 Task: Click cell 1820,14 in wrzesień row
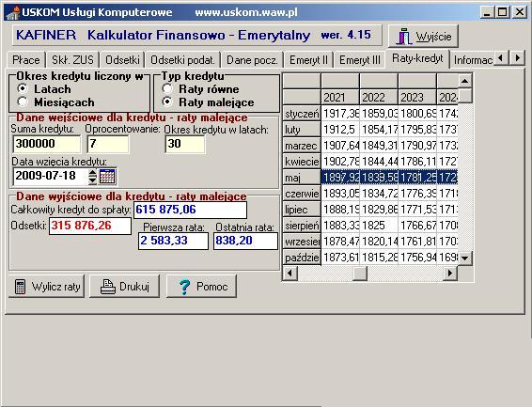point(379,242)
